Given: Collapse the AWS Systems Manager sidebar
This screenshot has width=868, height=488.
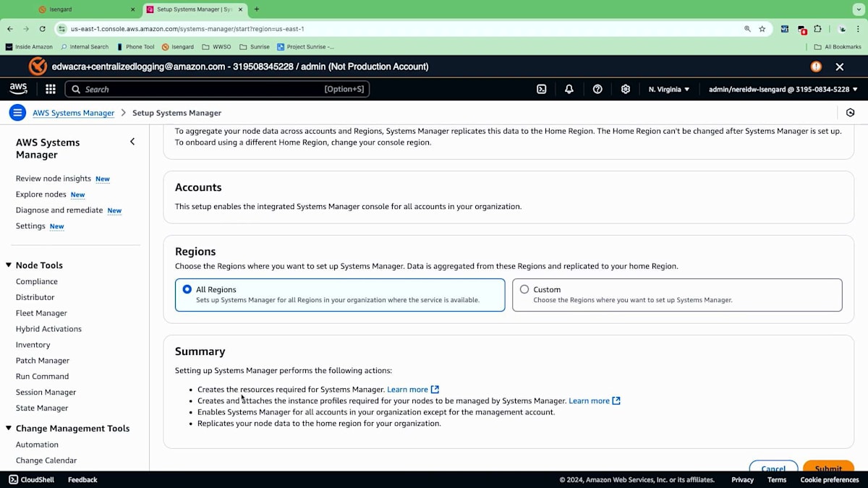Looking at the screenshot, I should point(132,142).
